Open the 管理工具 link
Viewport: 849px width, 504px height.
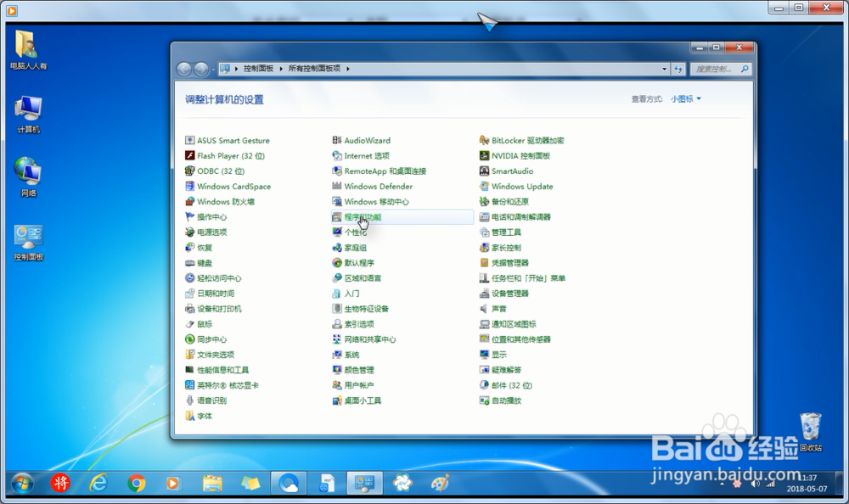506,232
